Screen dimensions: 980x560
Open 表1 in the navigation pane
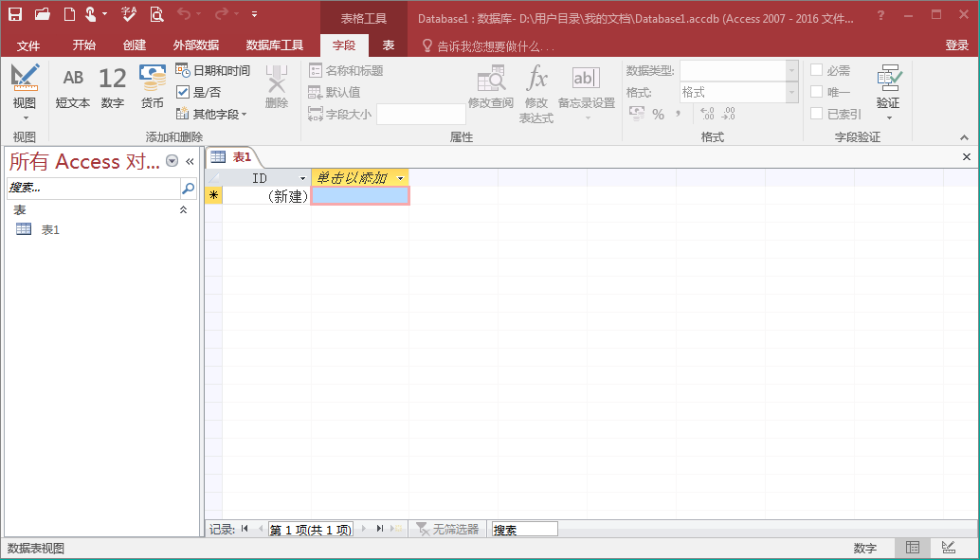50,229
